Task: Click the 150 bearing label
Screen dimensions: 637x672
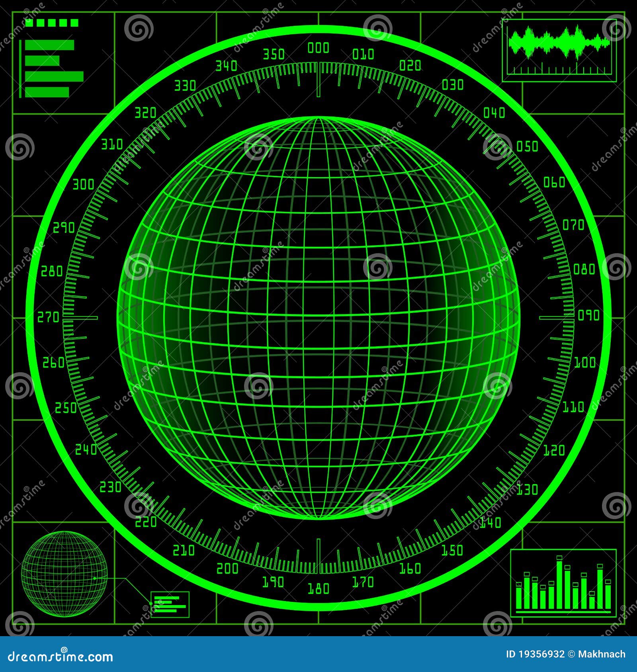Action: coord(452,550)
